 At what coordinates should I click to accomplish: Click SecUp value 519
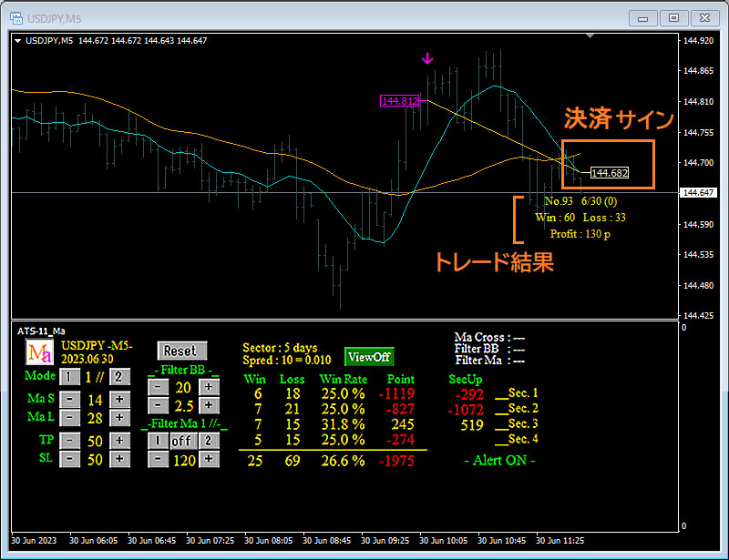472,425
